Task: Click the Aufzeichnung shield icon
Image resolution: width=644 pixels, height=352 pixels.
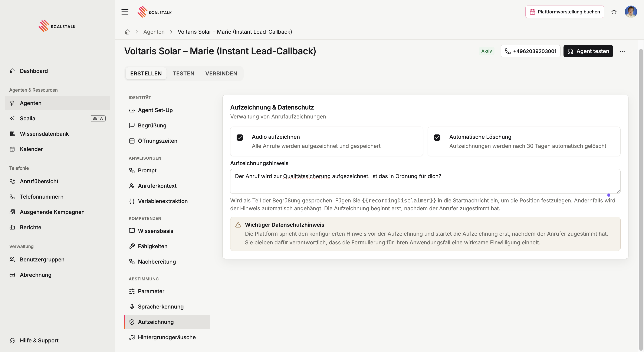Action: 132,322
